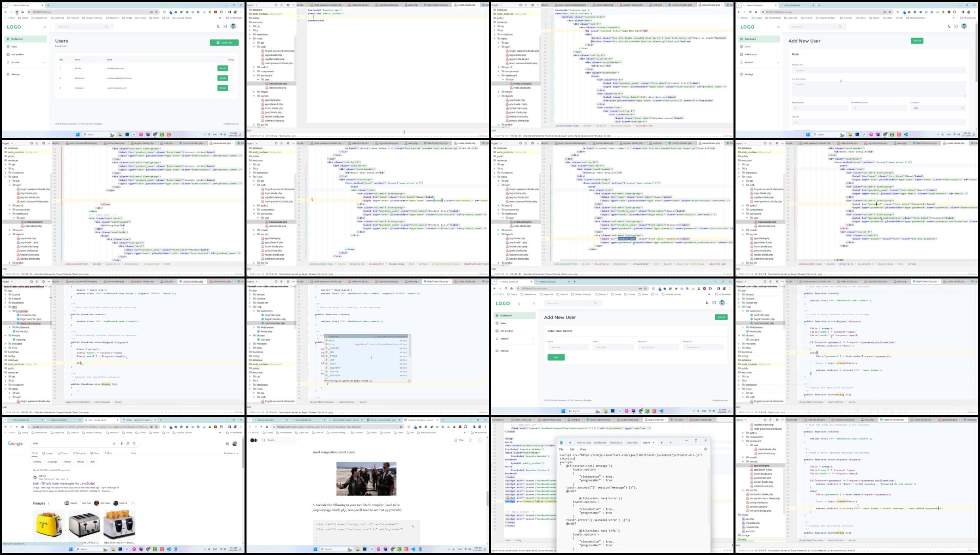Viewport: 980px width, 555px height.
Task: Toggle dark mode moon on 'Enter User Details' page
Action: coord(707,303)
